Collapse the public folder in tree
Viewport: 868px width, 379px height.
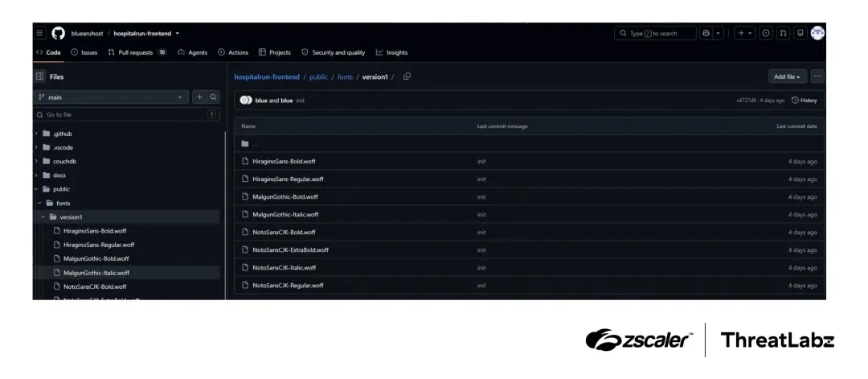pos(36,189)
